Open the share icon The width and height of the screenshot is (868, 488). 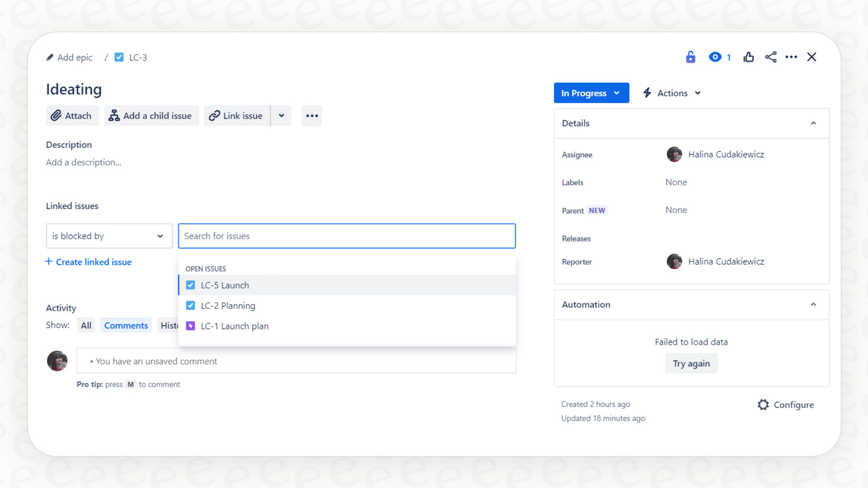tap(771, 57)
